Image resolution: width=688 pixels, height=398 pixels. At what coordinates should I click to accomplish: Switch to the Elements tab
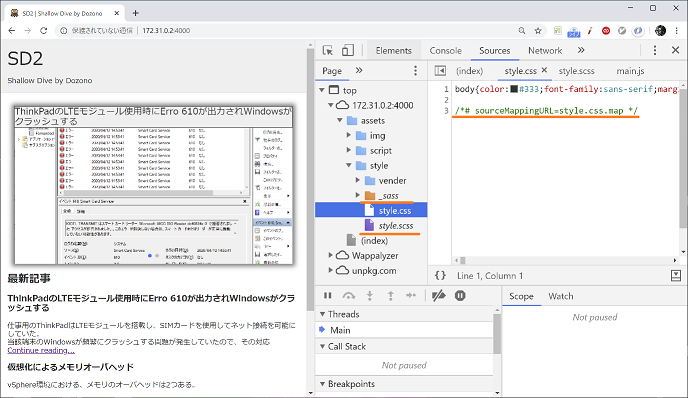tap(394, 50)
